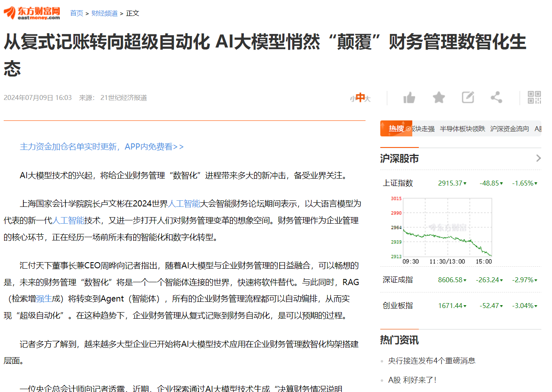This screenshot has height=392, width=552.
Task: Click the star favorite icon
Action: click(x=438, y=97)
